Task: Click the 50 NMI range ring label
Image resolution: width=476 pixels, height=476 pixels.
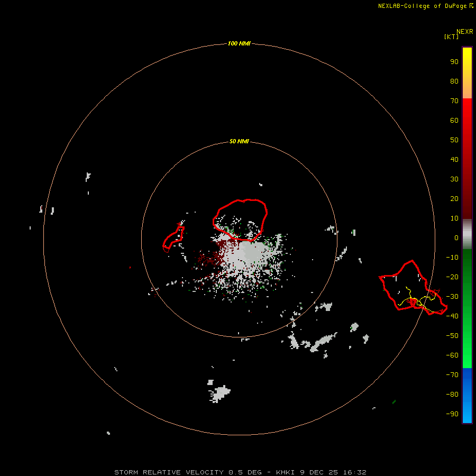Action: click(239, 141)
